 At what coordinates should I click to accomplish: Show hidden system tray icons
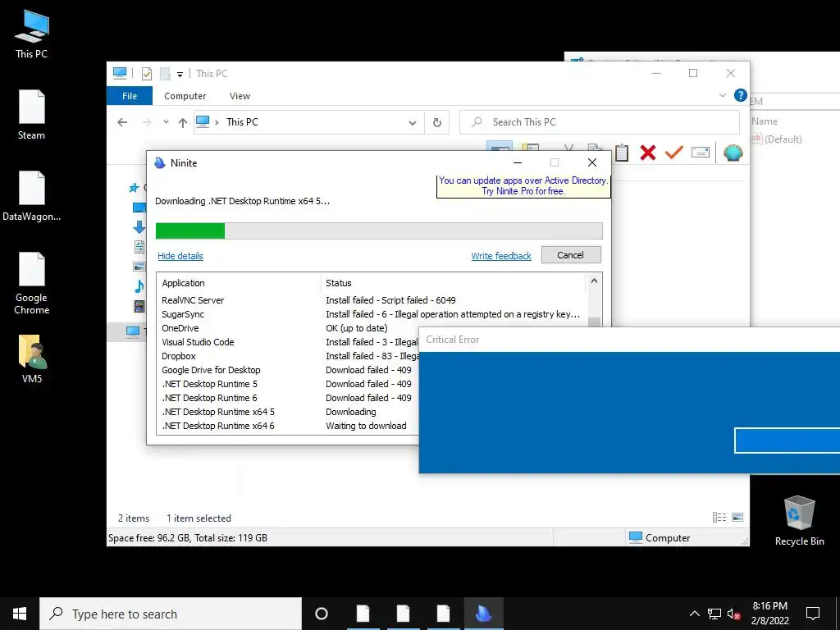tap(694, 614)
